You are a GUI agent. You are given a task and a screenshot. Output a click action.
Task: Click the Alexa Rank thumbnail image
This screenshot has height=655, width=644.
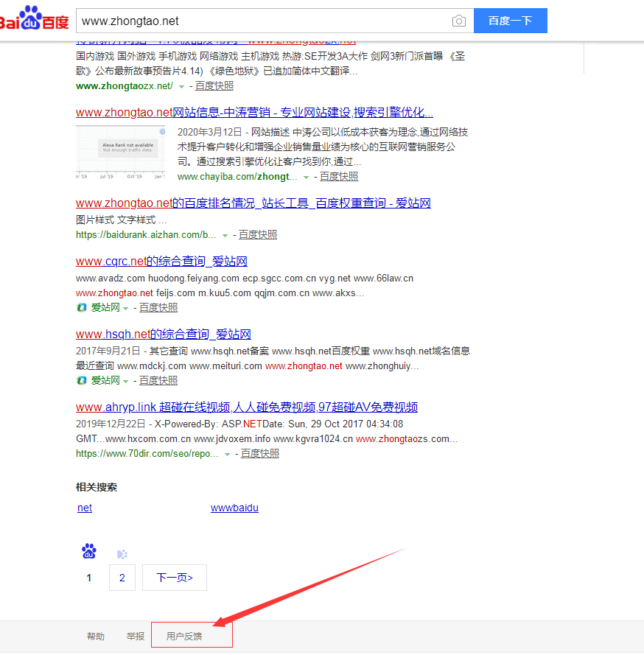pyautogui.click(x=120, y=153)
